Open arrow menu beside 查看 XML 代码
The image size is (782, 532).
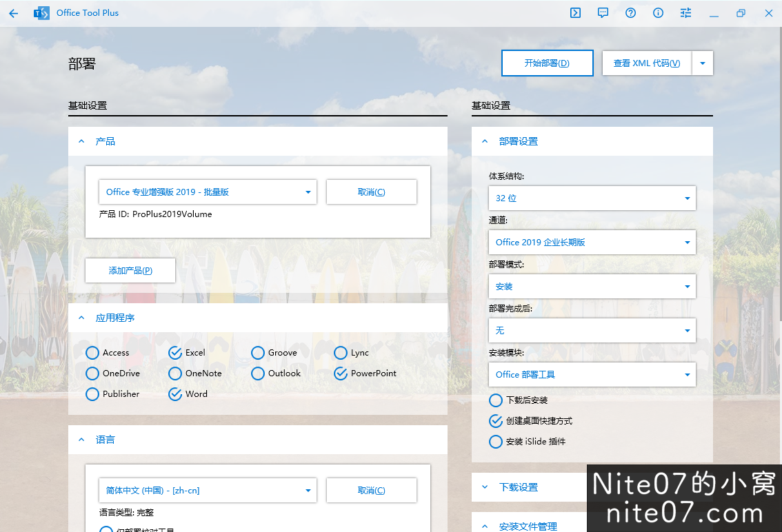coord(703,63)
